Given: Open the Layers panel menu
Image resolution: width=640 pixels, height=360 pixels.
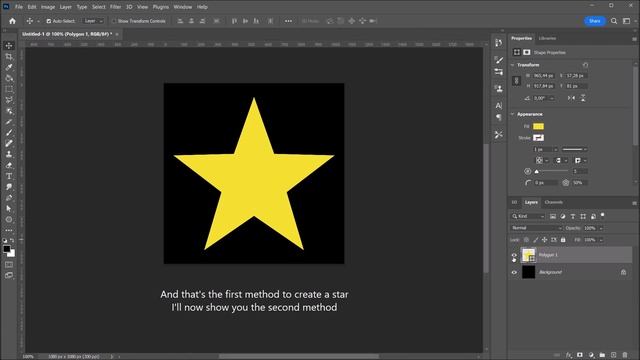Looking at the screenshot, I should click(634, 203).
